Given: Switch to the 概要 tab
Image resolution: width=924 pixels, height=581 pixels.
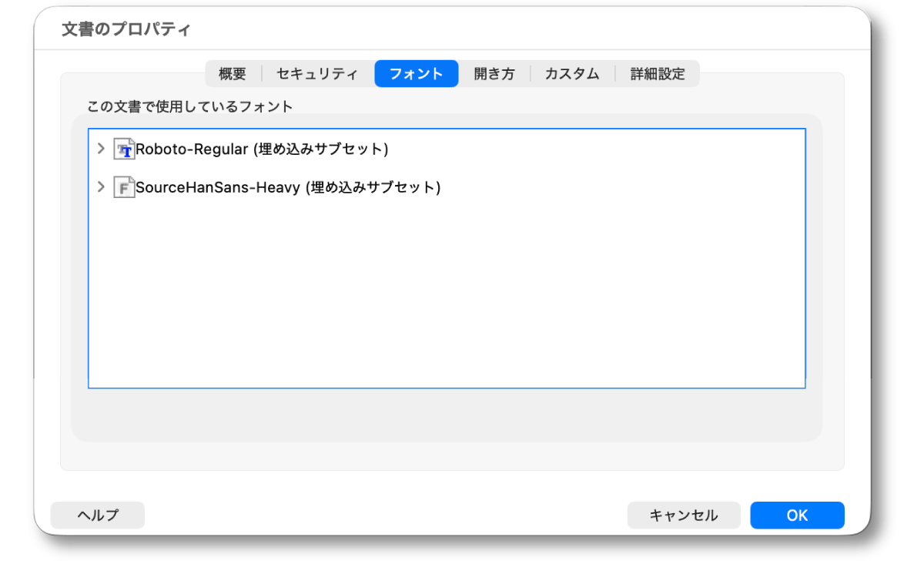Looking at the screenshot, I should tap(233, 74).
